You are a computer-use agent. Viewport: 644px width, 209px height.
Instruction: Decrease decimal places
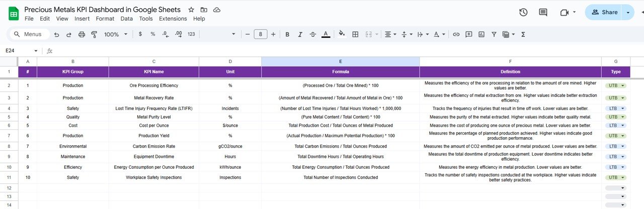[x=165, y=34]
